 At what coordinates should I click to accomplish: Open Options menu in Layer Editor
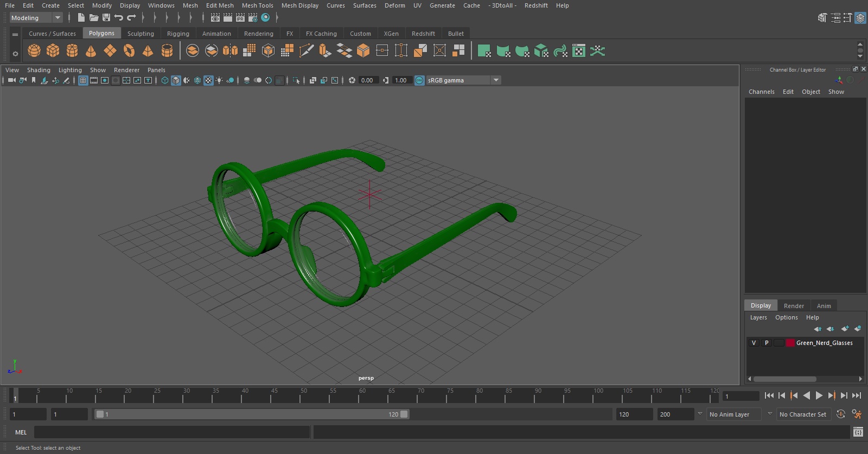coord(786,317)
